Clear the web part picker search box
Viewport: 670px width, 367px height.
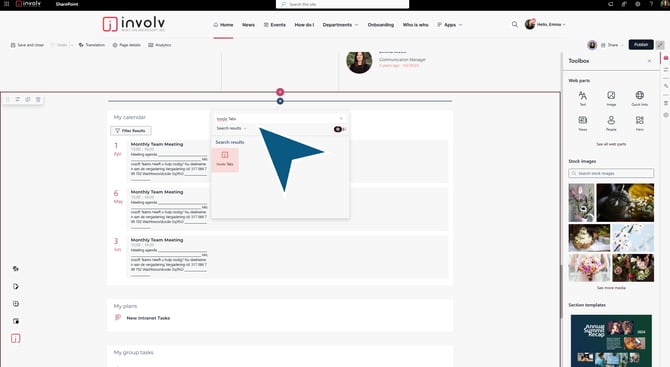click(x=341, y=119)
